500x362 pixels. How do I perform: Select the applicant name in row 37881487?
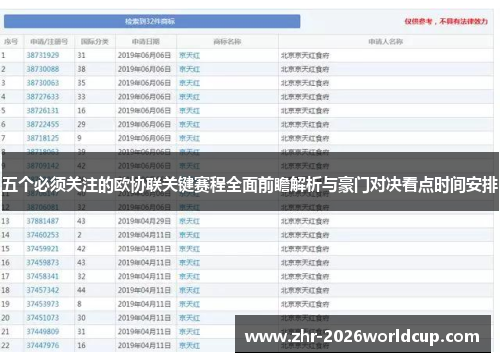[305, 221]
